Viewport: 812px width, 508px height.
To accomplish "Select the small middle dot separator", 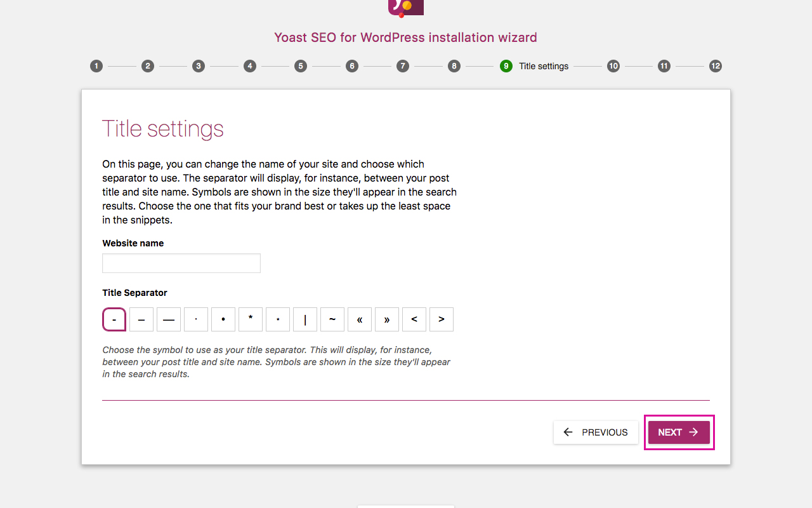I will point(196,319).
